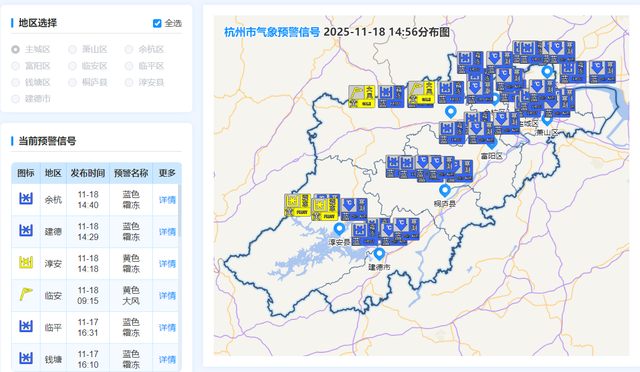
Task: Click the 11-18 14:40 publish time cell
Action: [88, 200]
